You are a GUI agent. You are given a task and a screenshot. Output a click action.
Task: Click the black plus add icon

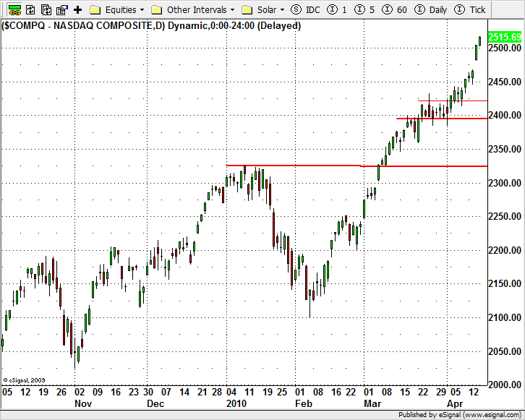point(77,9)
